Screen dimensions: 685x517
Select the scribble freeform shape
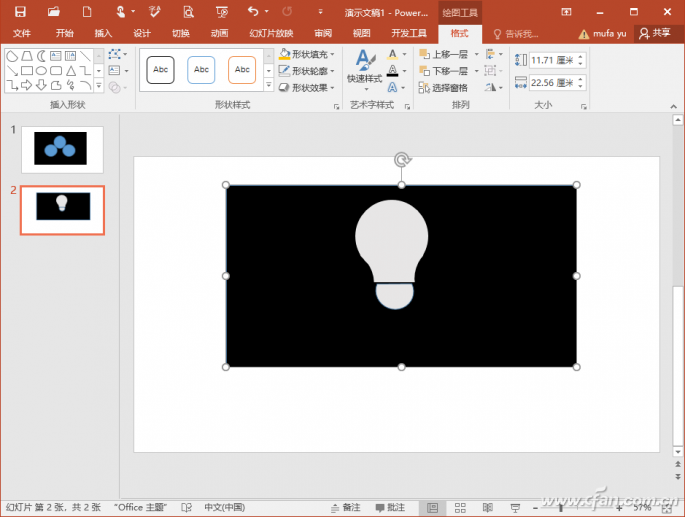(x=71, y=85)
